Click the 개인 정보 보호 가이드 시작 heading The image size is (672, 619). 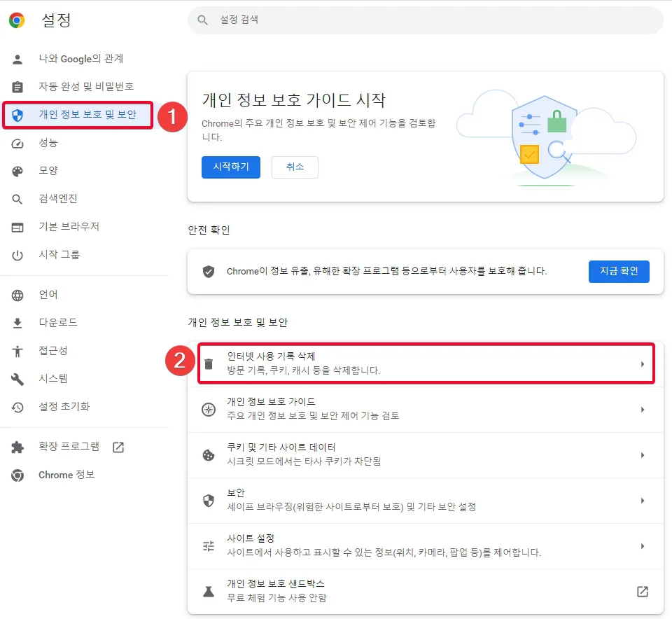tap(294, 100)
